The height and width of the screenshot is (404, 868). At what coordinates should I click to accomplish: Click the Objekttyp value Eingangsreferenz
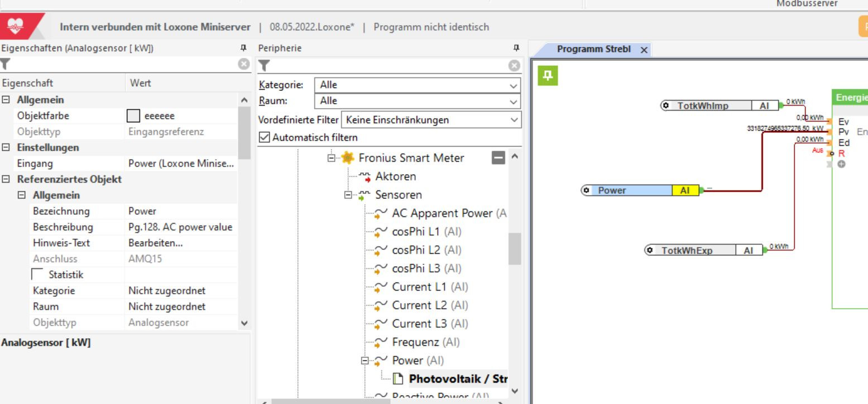[166, 132]
